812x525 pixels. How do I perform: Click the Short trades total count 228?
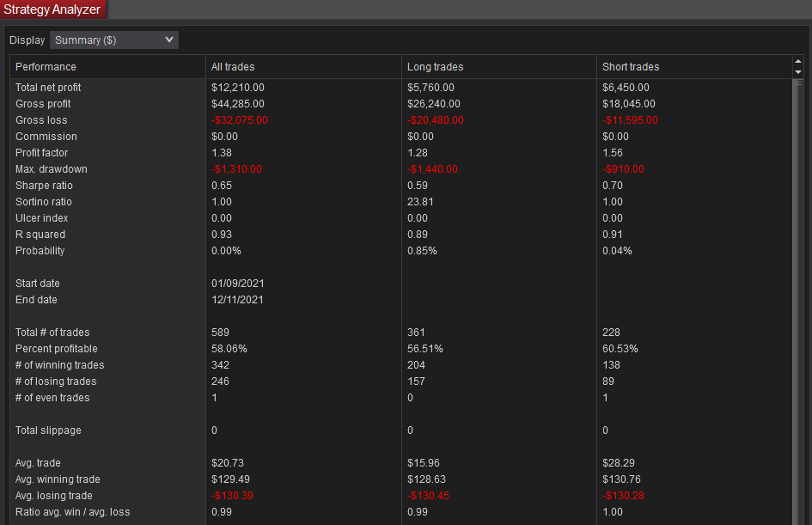click(x=611, y=333)
